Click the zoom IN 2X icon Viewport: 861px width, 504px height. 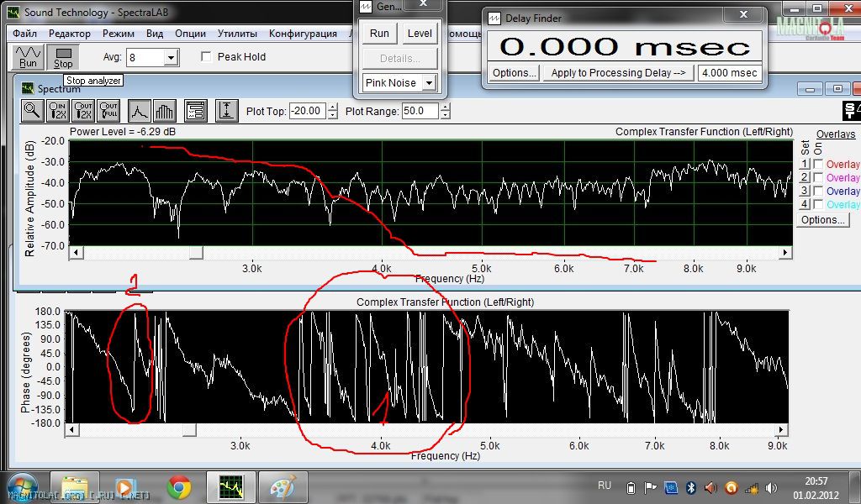58,110
